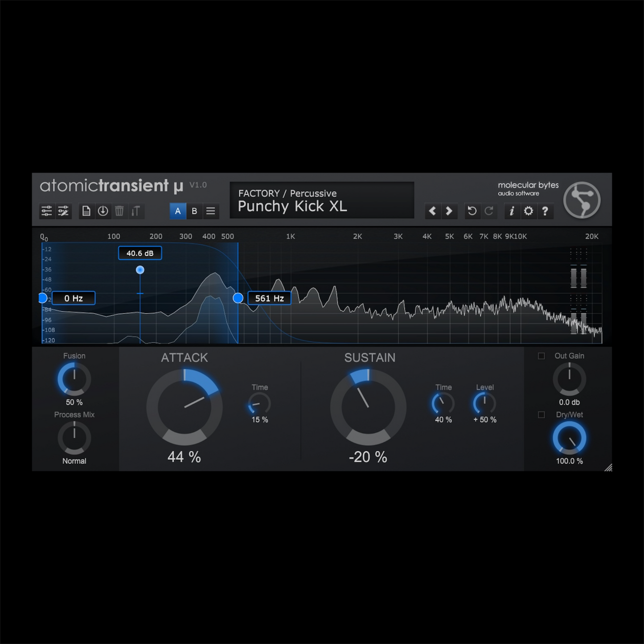
Task: Click the Process Mix Normal value
Action: coord(74,461)
